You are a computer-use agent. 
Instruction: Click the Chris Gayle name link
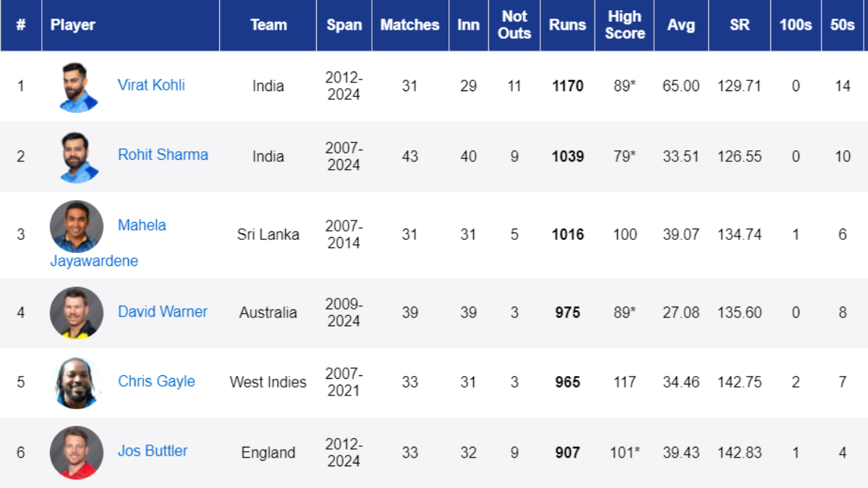(x=156, y=381)
